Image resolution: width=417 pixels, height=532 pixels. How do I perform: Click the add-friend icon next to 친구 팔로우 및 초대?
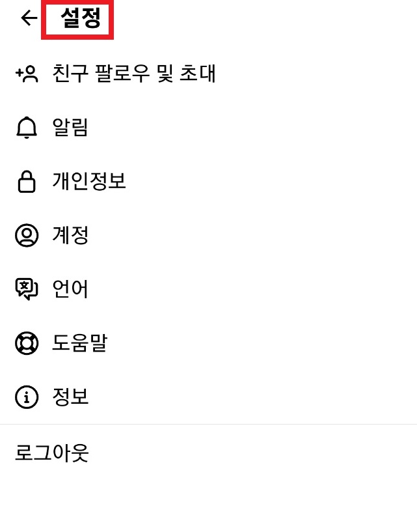27,74
